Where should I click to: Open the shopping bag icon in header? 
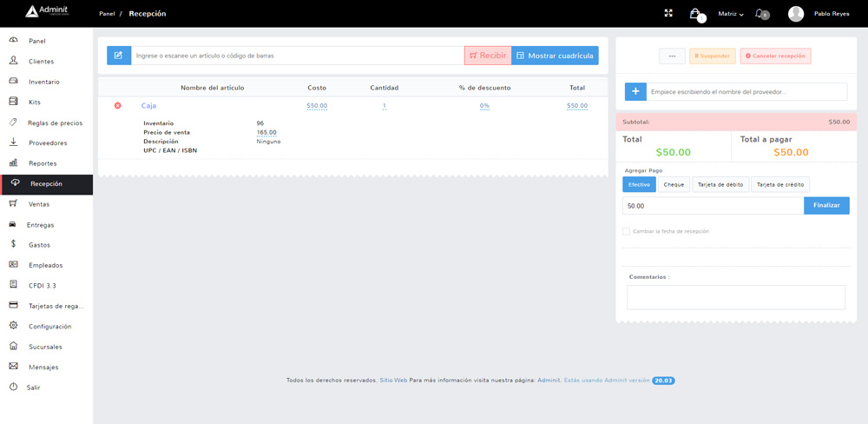point(694,13)
